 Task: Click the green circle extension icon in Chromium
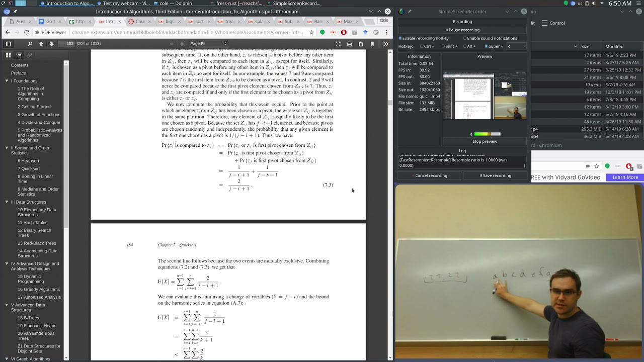323,32
